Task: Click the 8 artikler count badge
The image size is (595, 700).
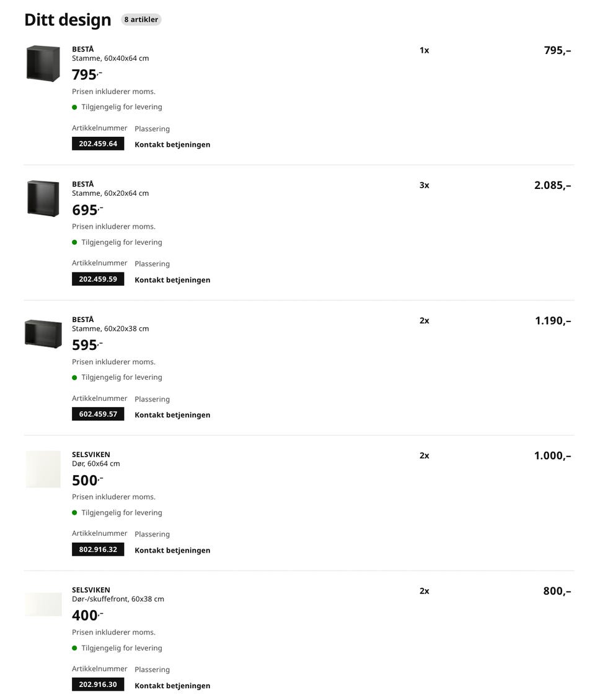Action: pyautogui.click(x=141, y=20)
